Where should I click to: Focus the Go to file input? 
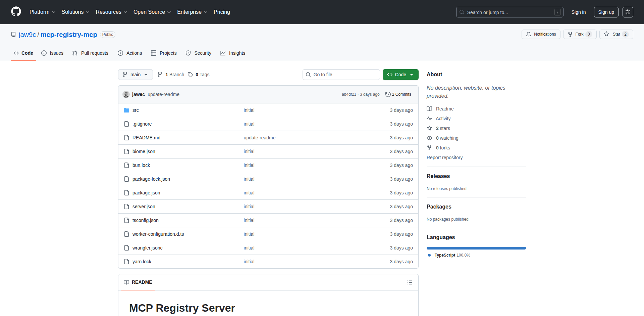pos(341,75)
